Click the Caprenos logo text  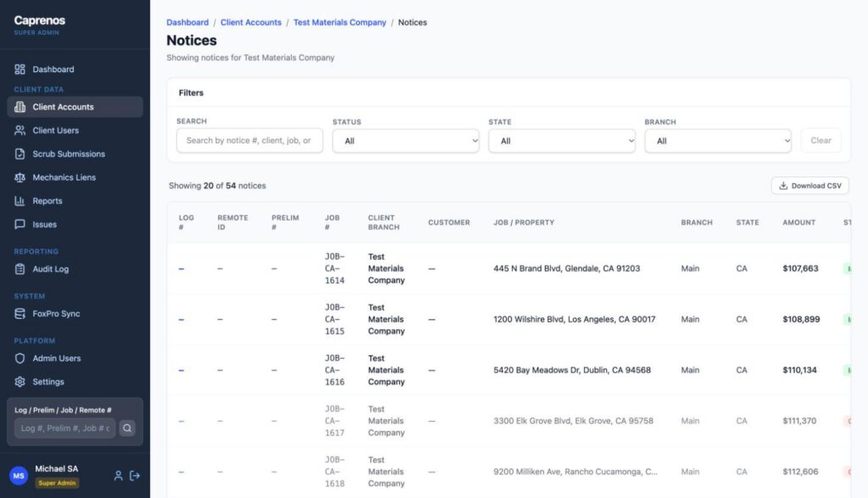pos(39,20)
